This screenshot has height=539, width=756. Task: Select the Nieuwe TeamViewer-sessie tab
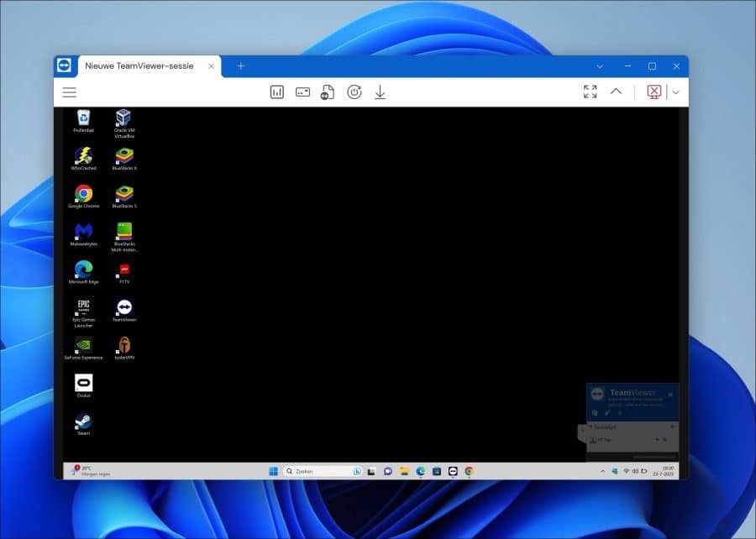pos(149,66)
